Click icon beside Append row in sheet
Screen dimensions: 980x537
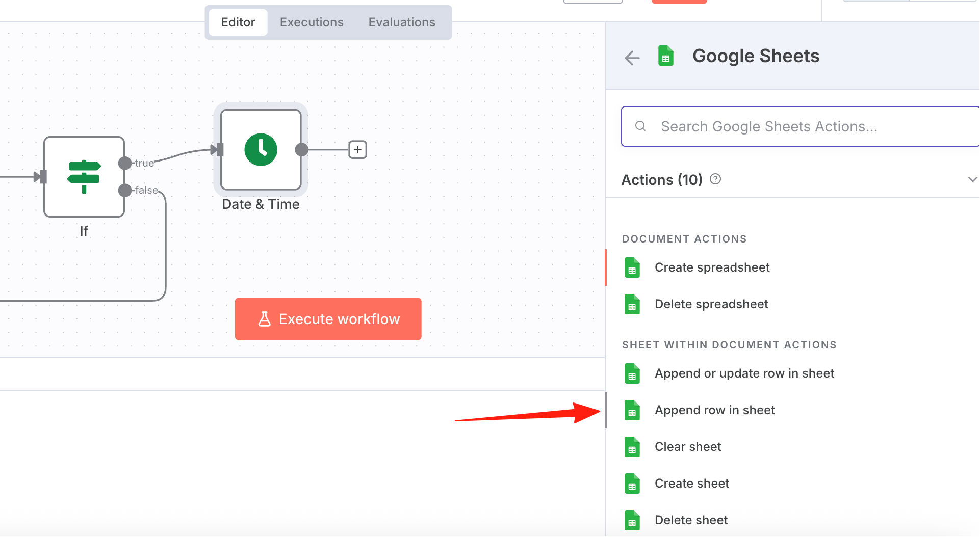pos(632,410)
